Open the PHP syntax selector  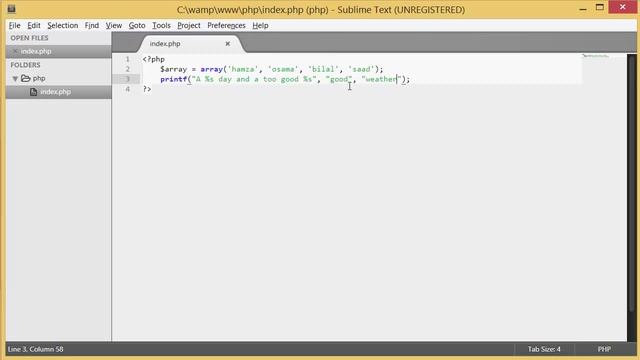(x=604, y=349)
